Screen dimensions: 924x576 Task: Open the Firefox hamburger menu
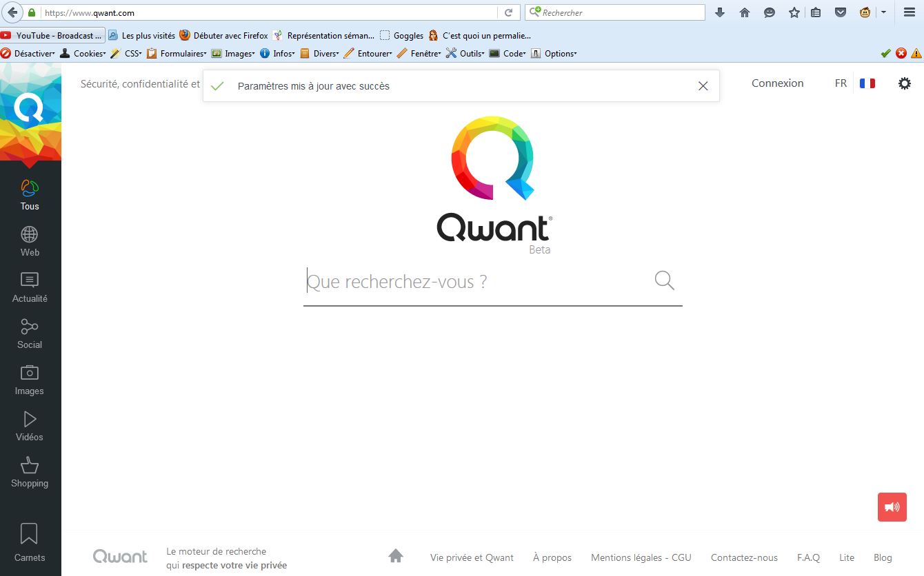909,12
